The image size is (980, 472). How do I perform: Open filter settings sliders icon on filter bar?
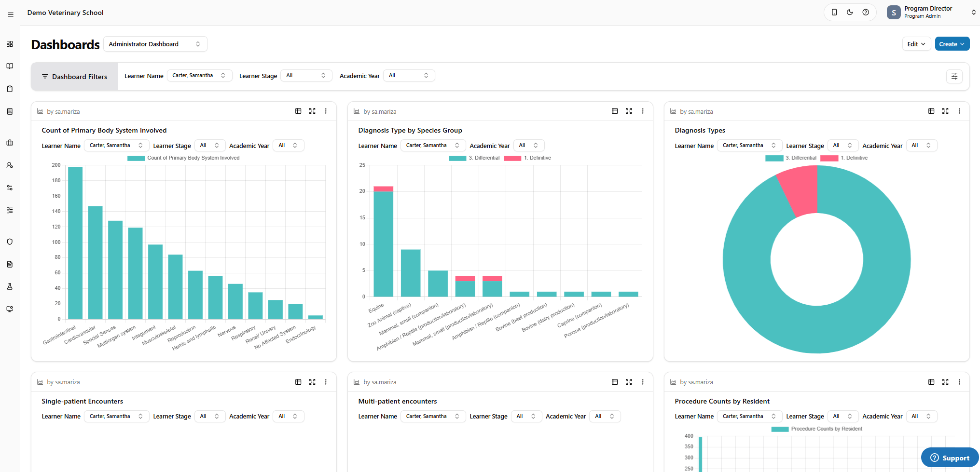(954, 76)
